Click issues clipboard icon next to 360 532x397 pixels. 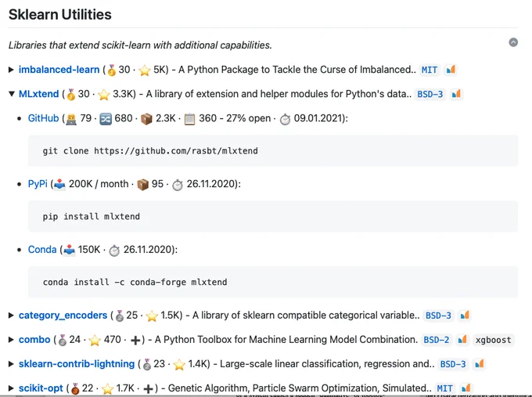[189, 119]
